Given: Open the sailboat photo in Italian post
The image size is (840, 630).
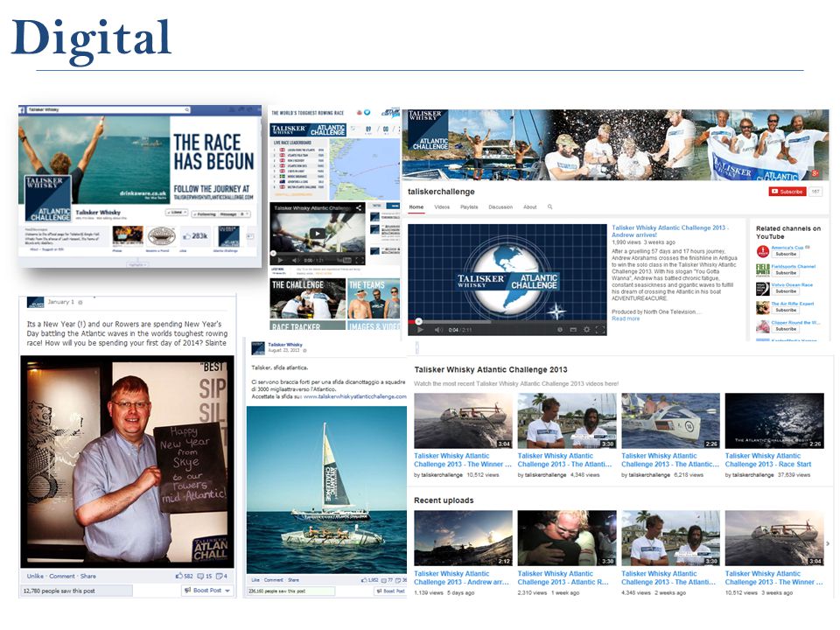Looking at the screenshot, I should coord(326,490).
